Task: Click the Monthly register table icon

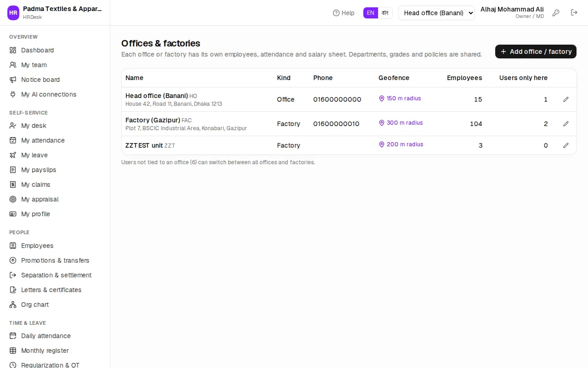Action: [x=13, y=351]
